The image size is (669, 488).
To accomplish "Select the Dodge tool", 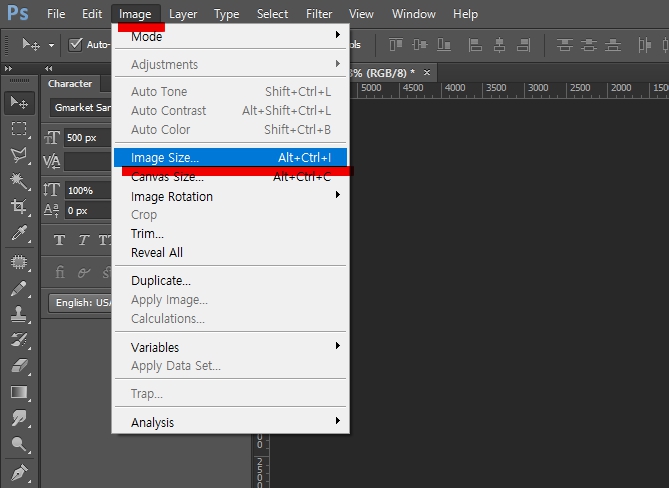I will pos(19,444).
